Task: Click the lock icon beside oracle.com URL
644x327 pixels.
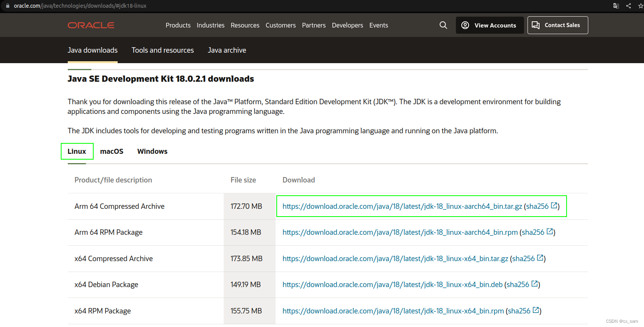Action: [7, 6]
